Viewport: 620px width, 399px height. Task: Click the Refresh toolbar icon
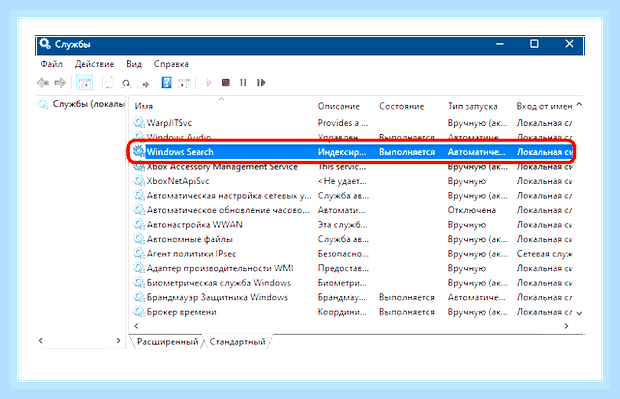click(x=126, y=83)
